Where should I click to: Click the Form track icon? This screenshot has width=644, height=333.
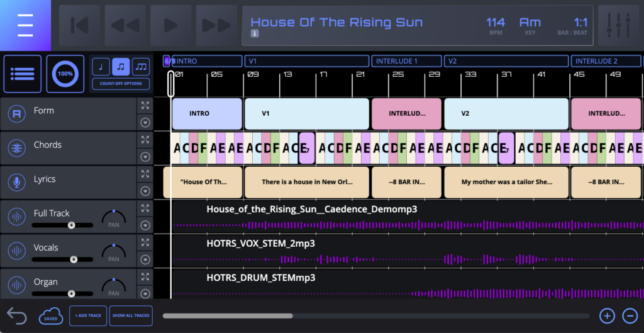(x=16, y=114)
